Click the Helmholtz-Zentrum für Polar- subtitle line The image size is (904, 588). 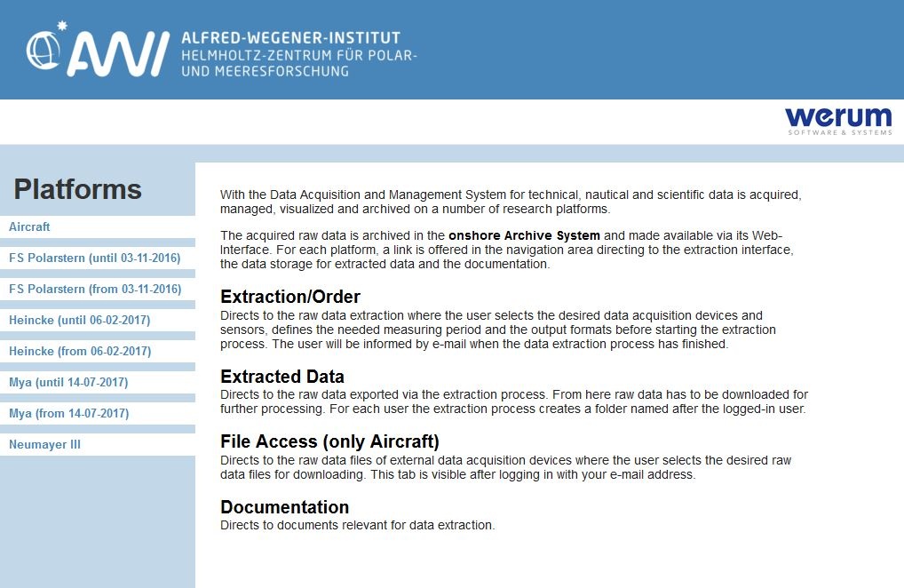[299, 55]
